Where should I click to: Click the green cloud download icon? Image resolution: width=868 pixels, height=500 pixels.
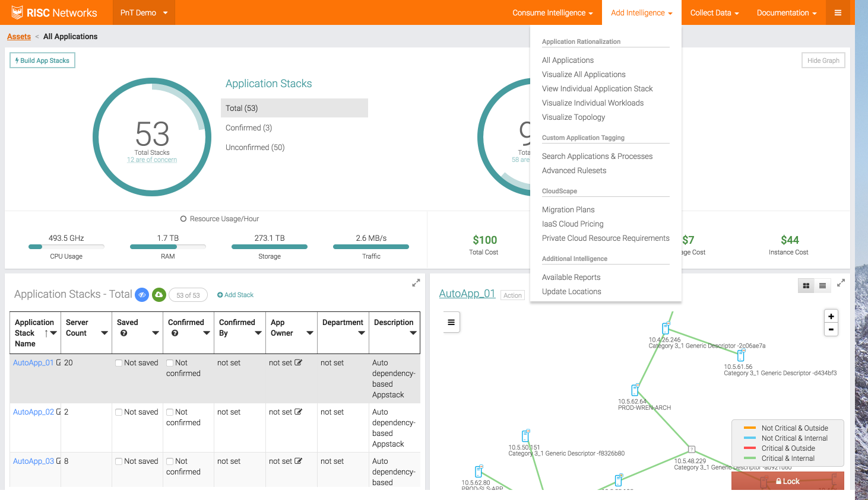[x=159, y=295]
